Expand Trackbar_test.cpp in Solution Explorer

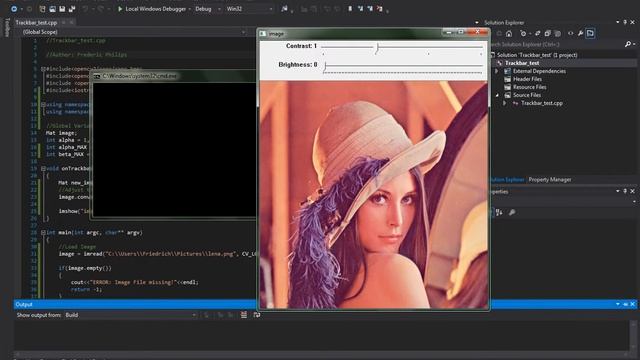[505, 103]
